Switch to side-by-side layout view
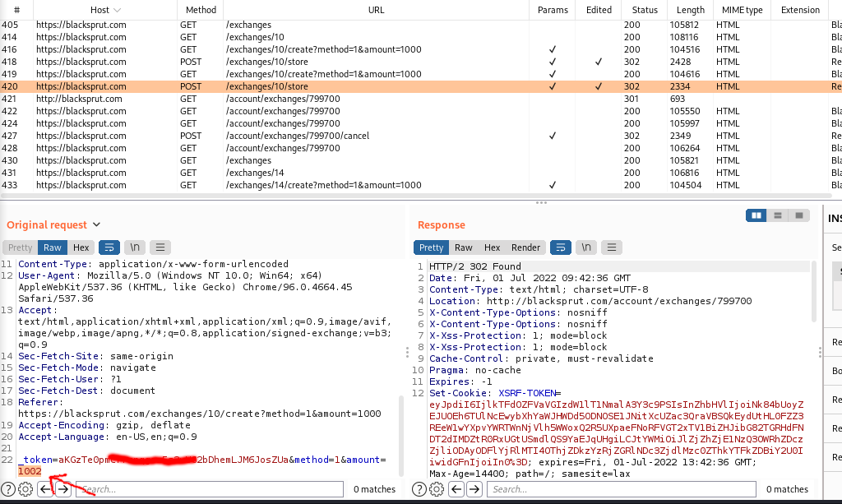Viewport: 842px width, 504px height. pyautogui.click(x=756, y=215)
